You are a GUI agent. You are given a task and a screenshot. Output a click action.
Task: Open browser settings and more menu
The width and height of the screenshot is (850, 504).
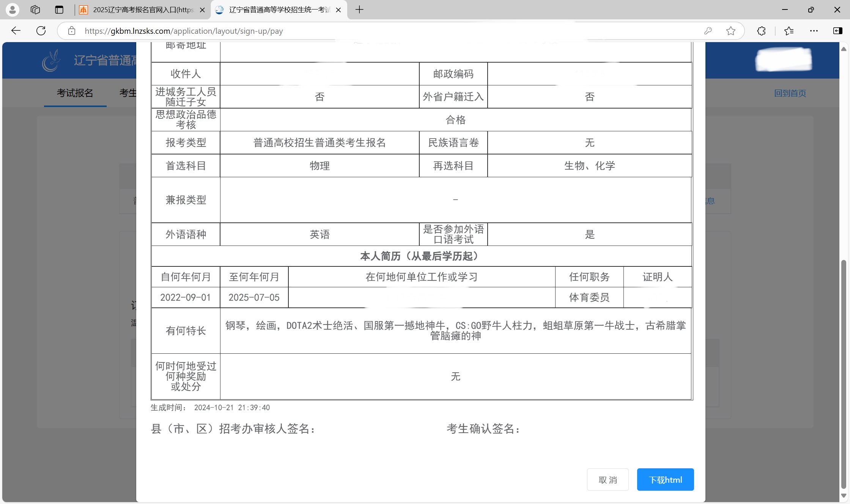pos(814,31)
